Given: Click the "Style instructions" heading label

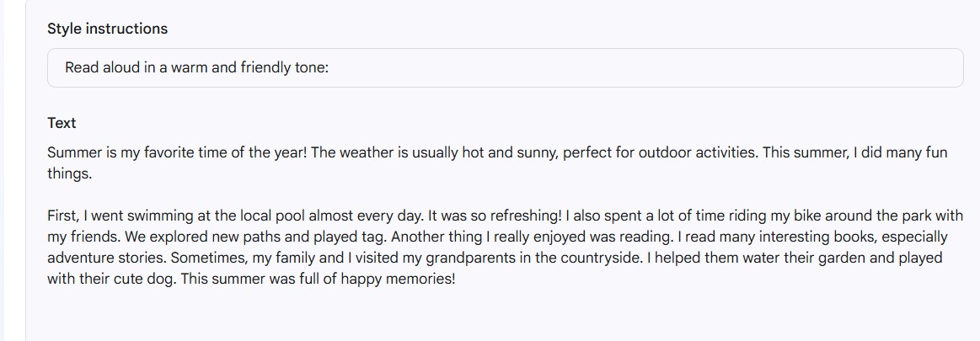Looking at the screenshot, I should click(107, 29).
